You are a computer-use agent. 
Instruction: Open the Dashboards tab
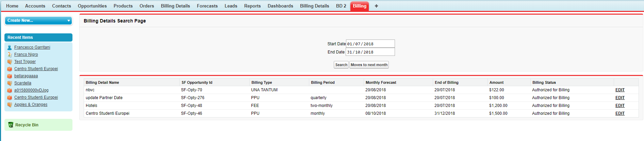280,6
